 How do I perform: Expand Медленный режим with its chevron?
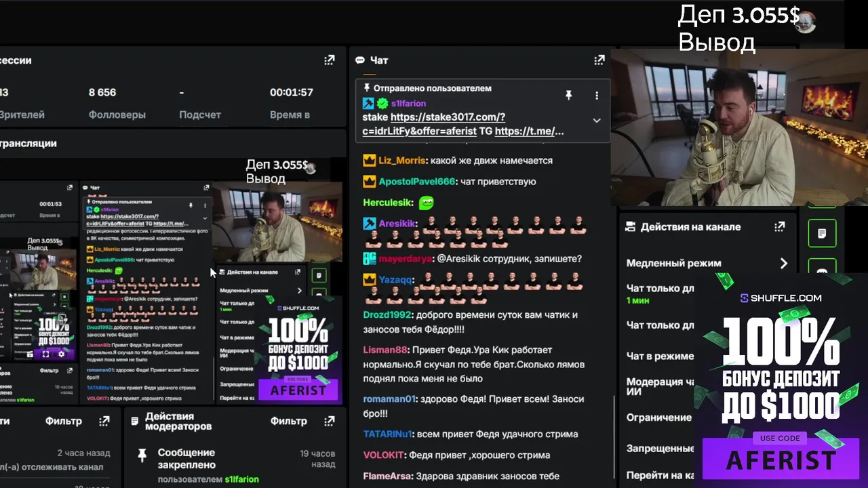(x=783, y=263)
